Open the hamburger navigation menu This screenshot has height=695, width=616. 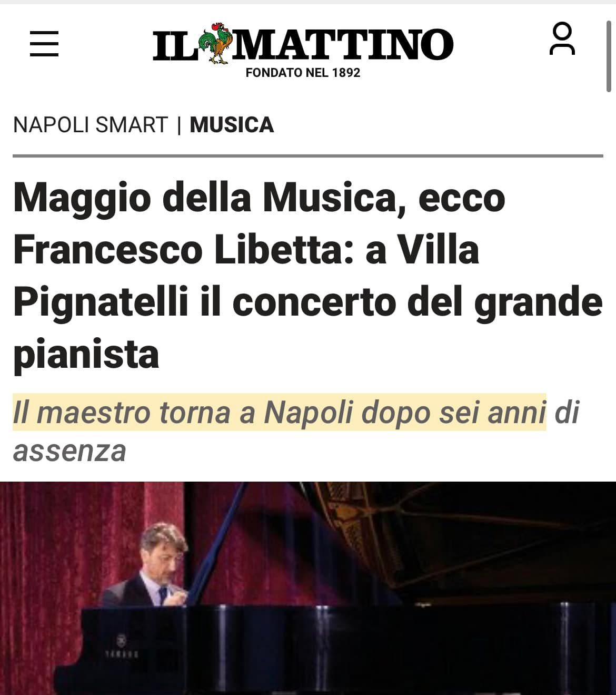click(44, 43)
